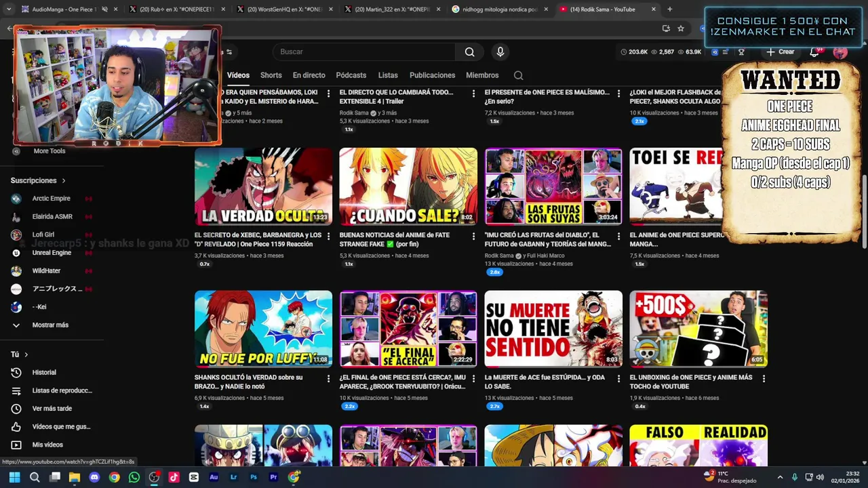This screenshot has width=868, height=488.
Task: Bookmark page with the star icon
Action: coord(681,28)
